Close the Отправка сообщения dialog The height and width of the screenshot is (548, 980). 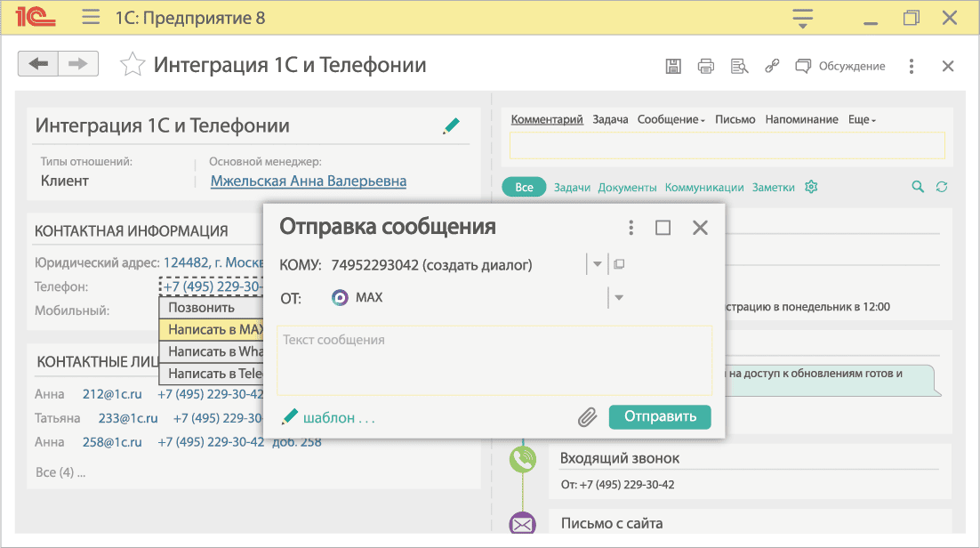[x=700, y=228]
